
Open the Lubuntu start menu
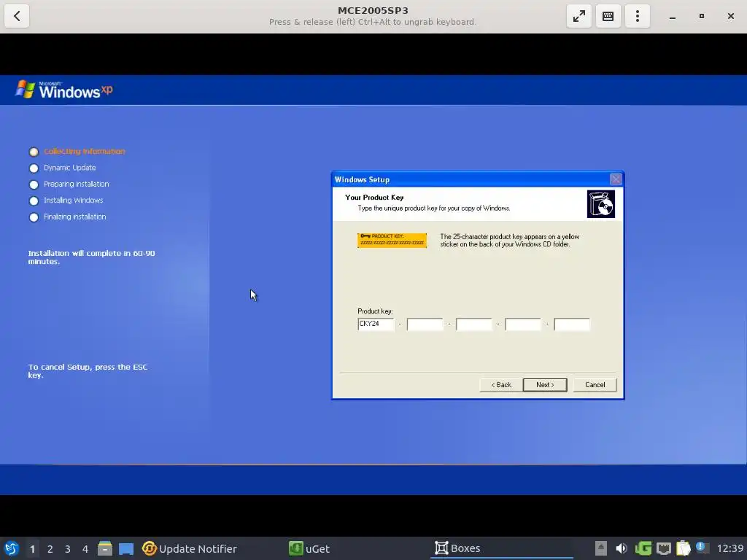[x=12, y=548]
